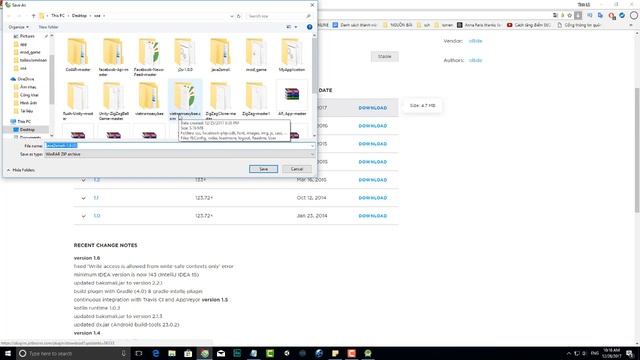The width and height of the screenshot is (640, 360).
Task: Select Desktop in the navigation pane
Action: (x=27, y=129)
